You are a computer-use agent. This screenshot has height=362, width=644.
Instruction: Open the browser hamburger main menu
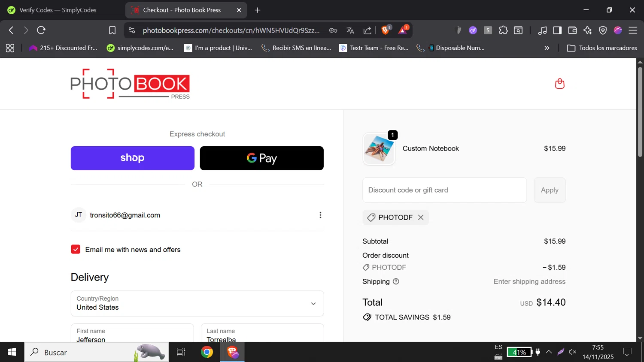(x=633, y=30)
